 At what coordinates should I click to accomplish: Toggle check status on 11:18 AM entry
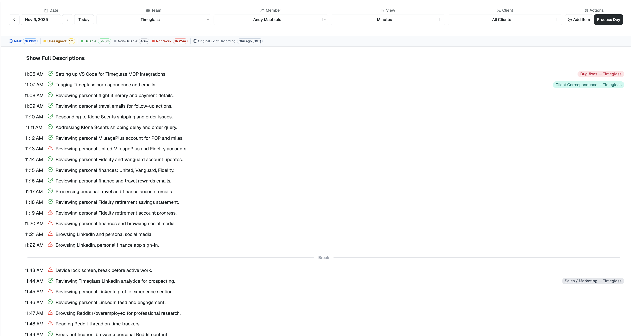click(50, 201)
